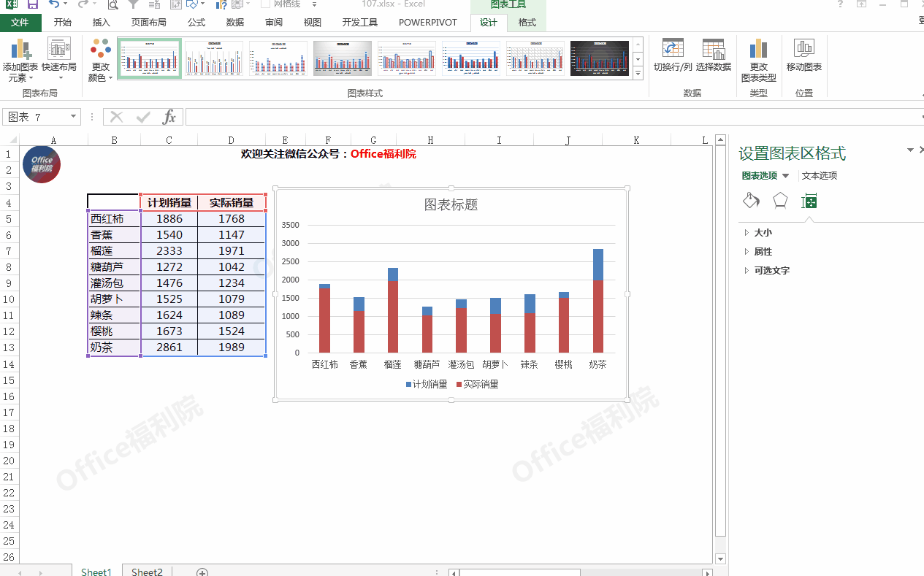The width and height of the screenshot is (924, 576).
Task: Switch to the 开发工具 tab
Action: [360, 23]
